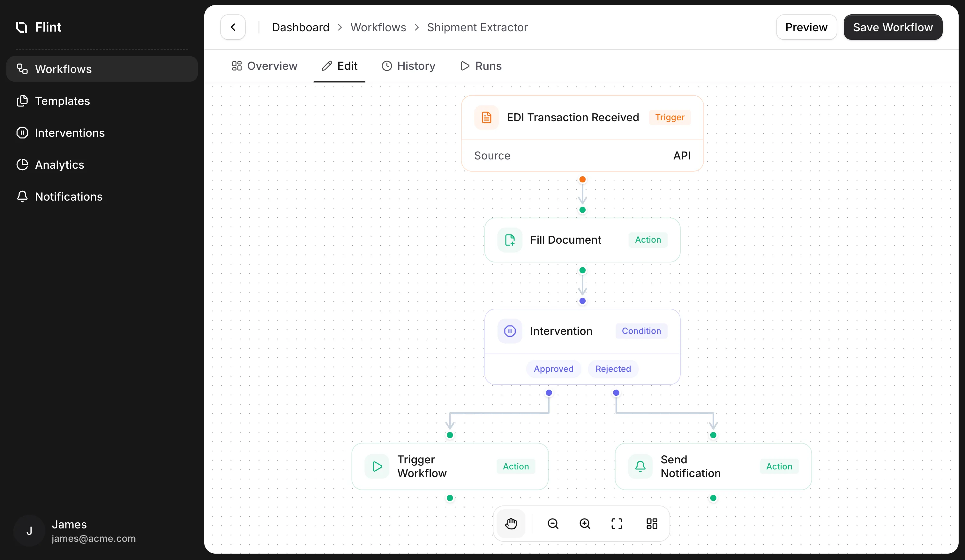Switch to the Runs tab
Image resolution: width=965 pixels, height=560 pixels.
481,66
